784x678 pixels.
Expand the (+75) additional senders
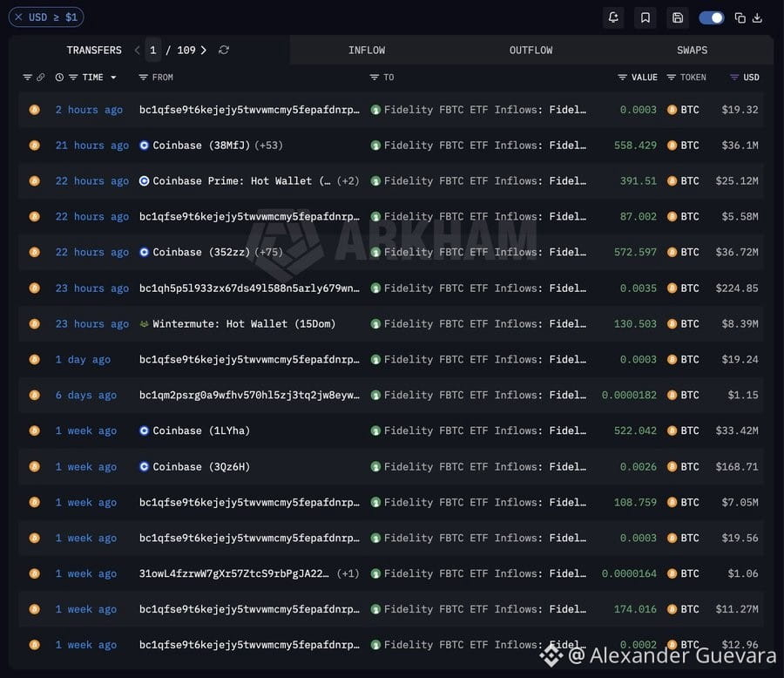tap(268, 252)
